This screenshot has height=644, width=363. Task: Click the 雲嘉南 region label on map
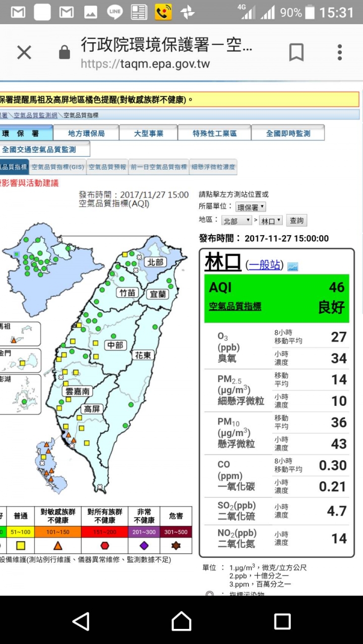[x=77, y=391]
